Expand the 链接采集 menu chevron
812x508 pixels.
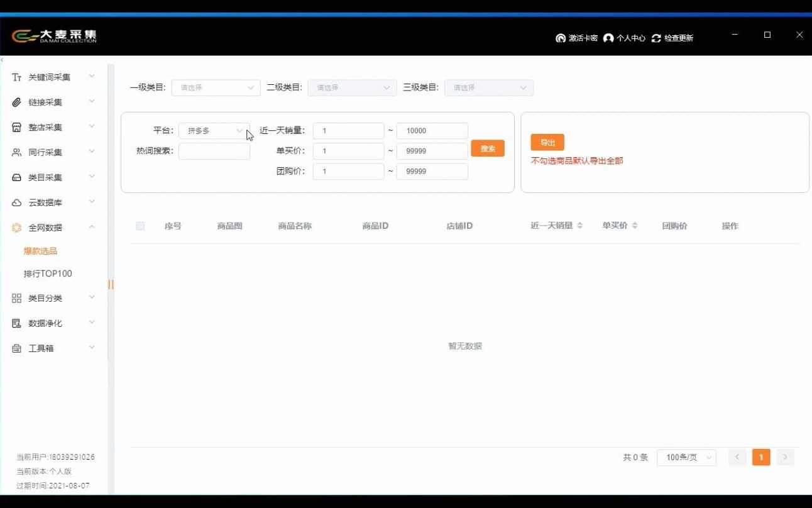point(92,102)
